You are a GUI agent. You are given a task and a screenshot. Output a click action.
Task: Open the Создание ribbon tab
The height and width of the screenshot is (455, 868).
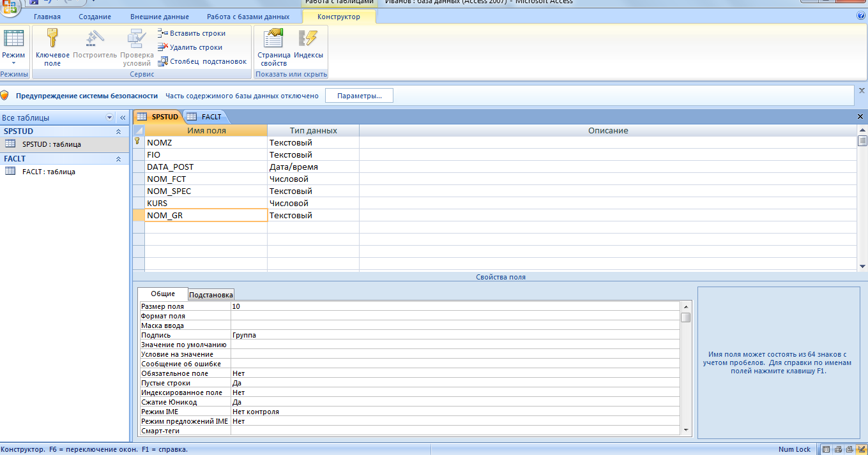(95, 17)
